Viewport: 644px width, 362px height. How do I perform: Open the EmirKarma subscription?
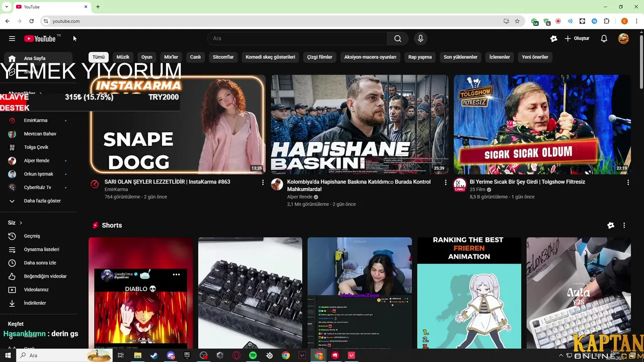pyautogui.click(x=39, y=120)
